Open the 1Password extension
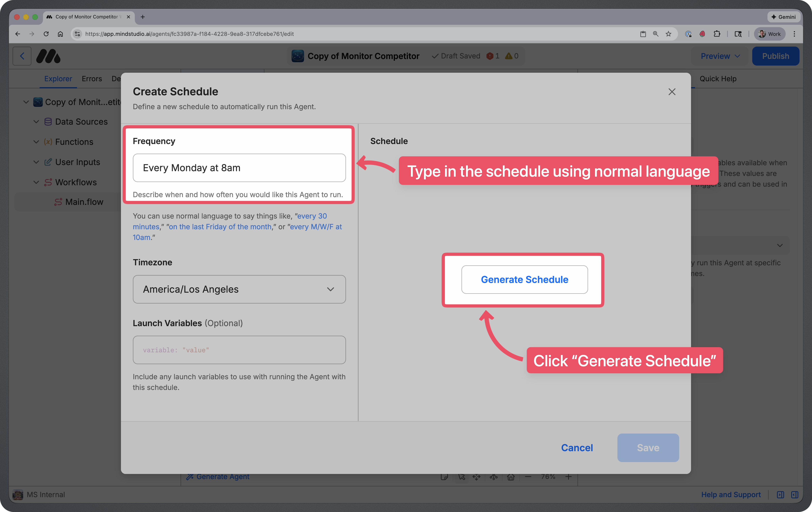This screenshot has height=512, width=812. point(688,34)
